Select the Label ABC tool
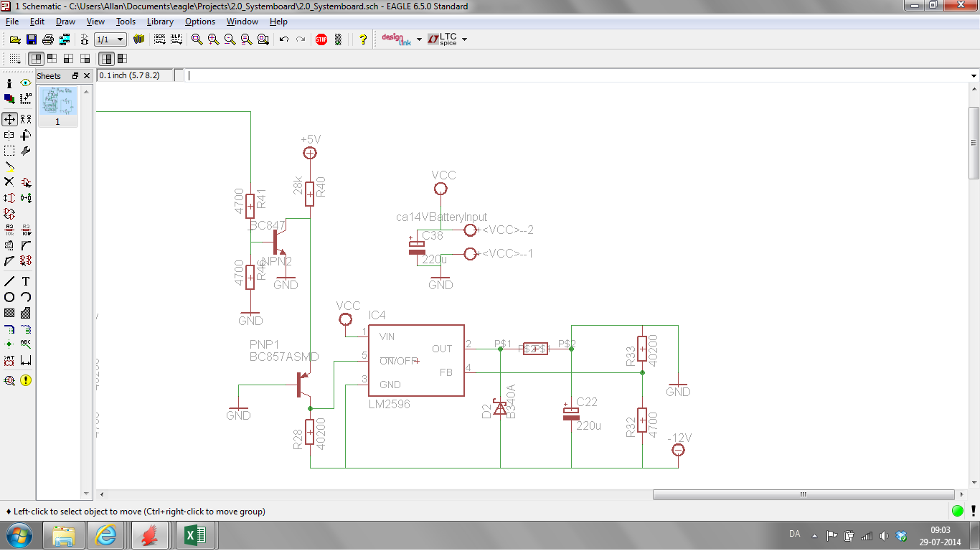 pos(26,344)
